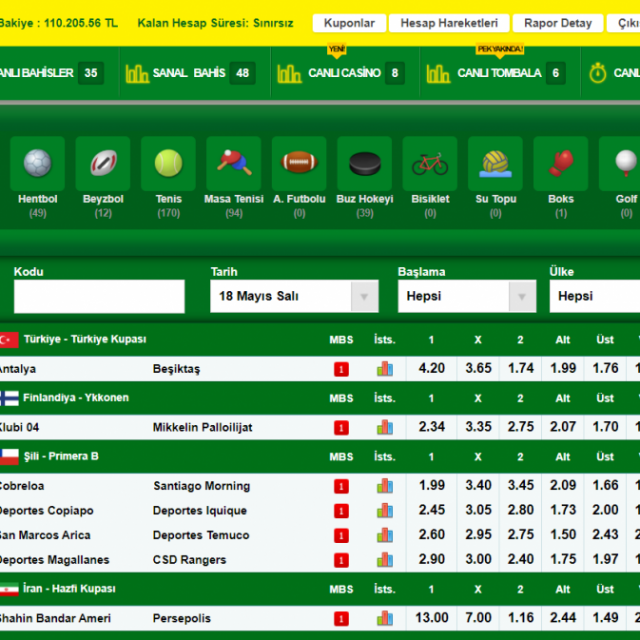Select odds 1.99 for Cobreloa win
The image size is (640, 640).
click(431, 485)
